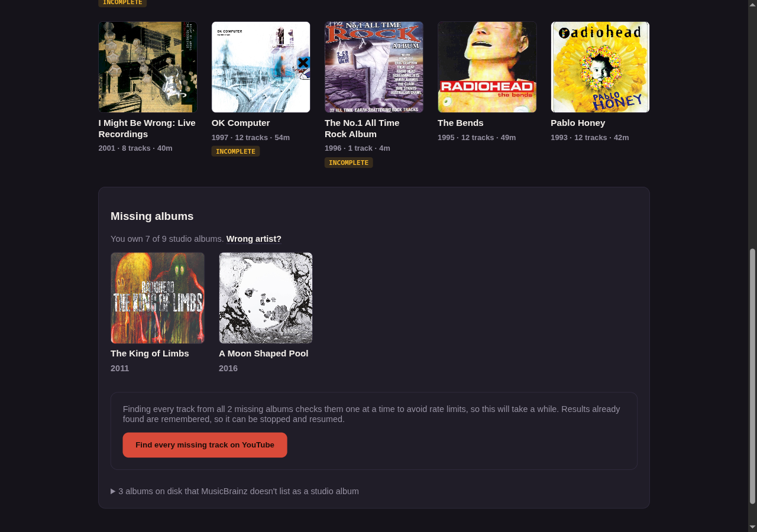Viewport: 757px width, 532px height.
Task: Click 'A Moon Shaped Pool' title text
Action: point(263,353)
